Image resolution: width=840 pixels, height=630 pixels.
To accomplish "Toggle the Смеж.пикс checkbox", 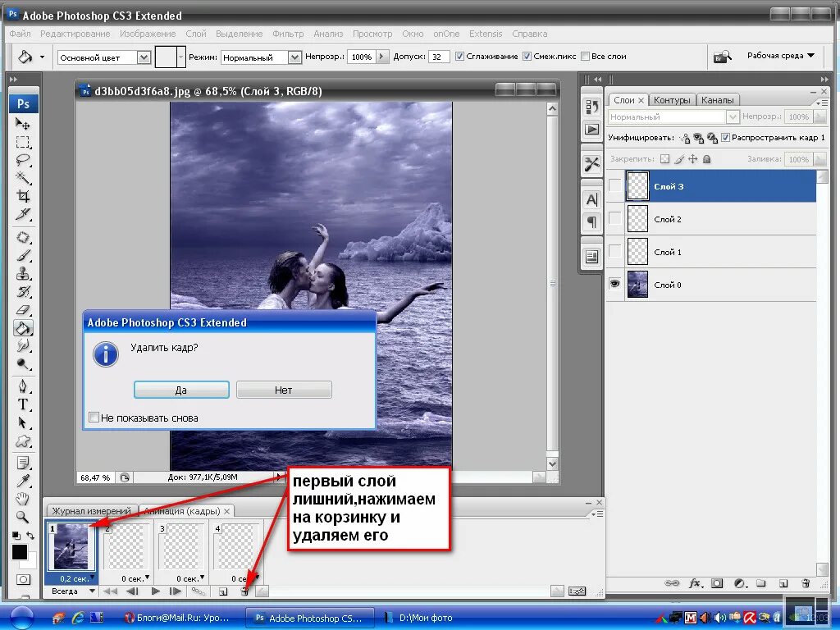I will (527, 57).
